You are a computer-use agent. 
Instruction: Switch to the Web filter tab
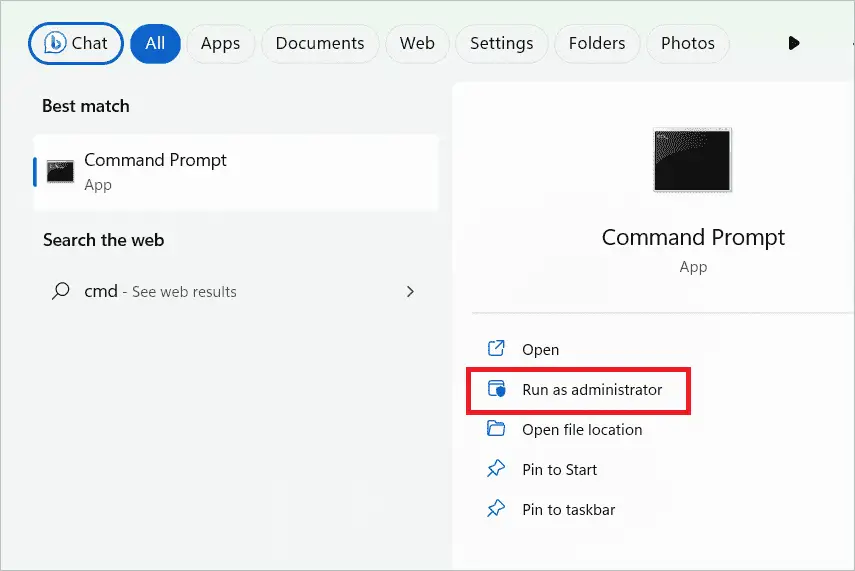click(417, 43)
